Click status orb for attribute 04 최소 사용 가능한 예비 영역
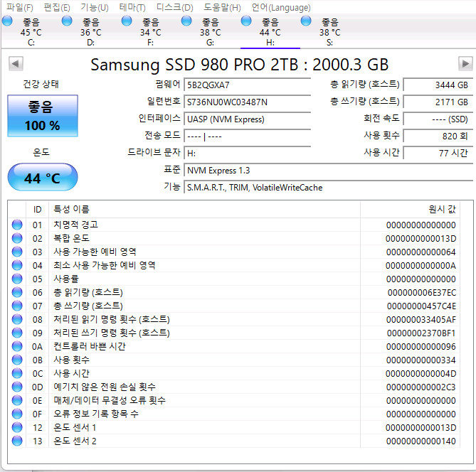 [x=17, y=265]
